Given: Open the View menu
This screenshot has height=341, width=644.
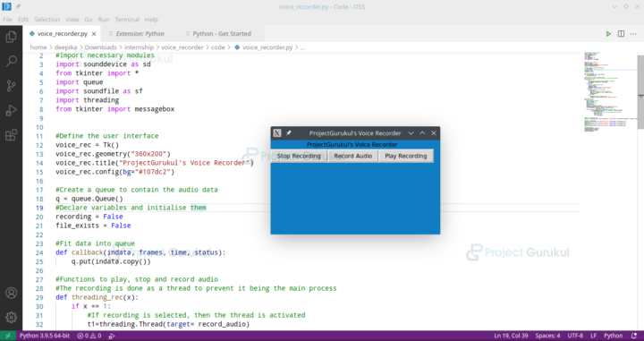Looking at the screenshot, I should (x=72, y=20).
